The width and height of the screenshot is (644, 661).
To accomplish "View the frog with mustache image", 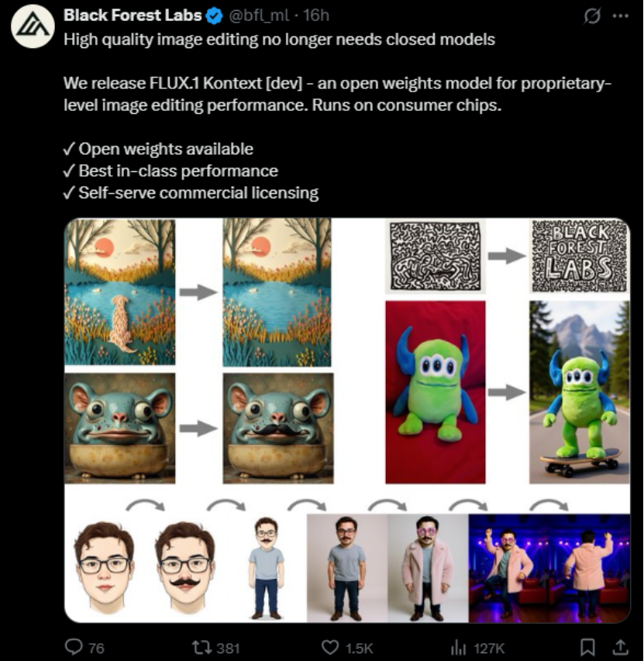I will pos(278,428).
